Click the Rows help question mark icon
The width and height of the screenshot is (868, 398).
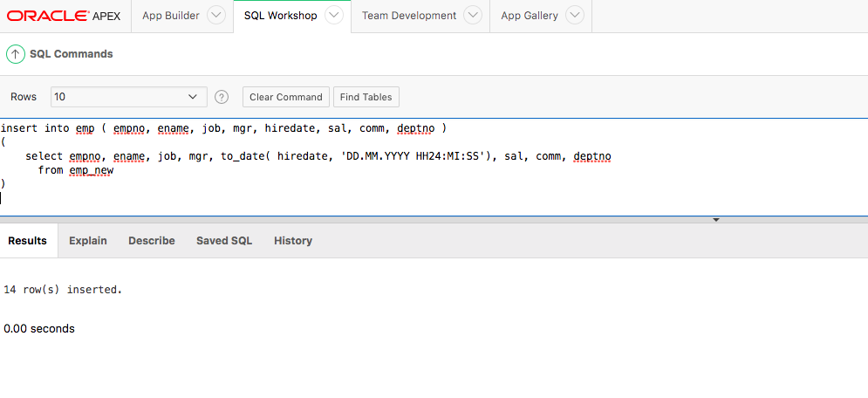(222, 97)
